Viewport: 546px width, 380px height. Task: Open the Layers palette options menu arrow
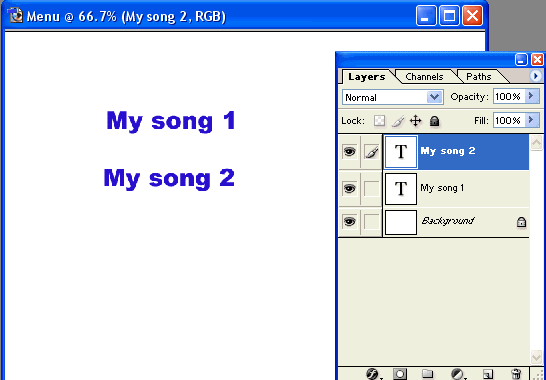pos(536,76)
